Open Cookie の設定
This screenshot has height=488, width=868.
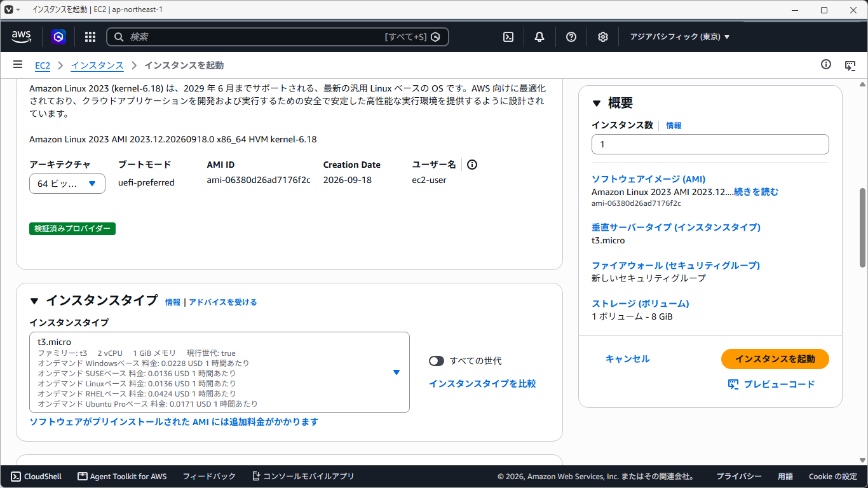pyautogui.click(x=833, y=477)
